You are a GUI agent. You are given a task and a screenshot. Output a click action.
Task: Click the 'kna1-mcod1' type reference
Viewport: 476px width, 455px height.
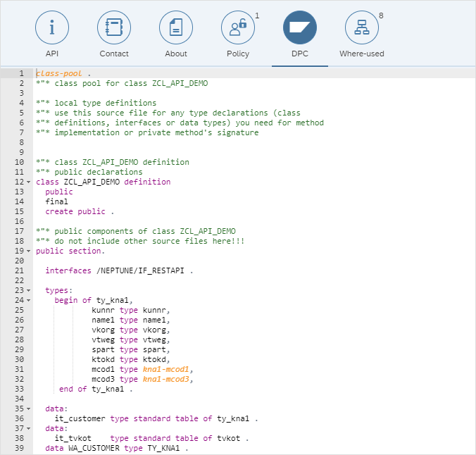(x=166, y=369)
